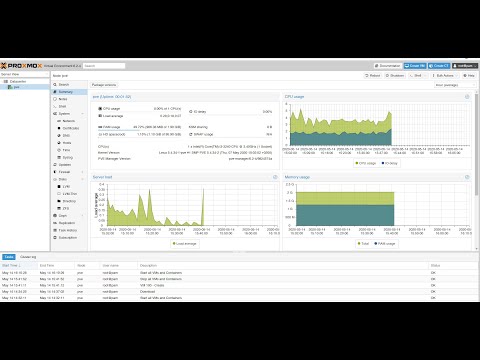Open the Task History item
Image resolution: width=480 pixels, height=360 pixels.
(x=69, y=230)
